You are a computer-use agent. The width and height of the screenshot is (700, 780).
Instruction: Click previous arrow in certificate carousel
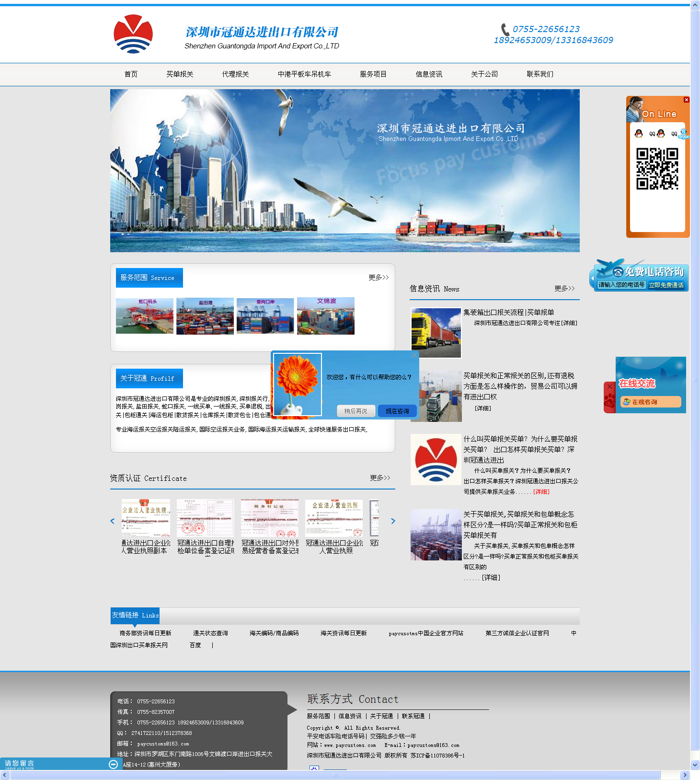pos(113,521)
